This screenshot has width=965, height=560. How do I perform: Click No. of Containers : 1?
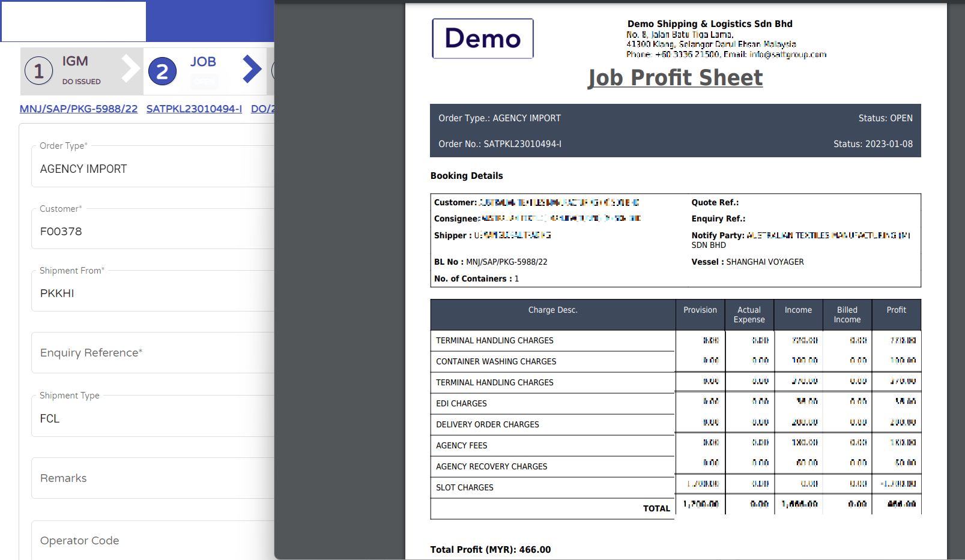pos(476,278)
